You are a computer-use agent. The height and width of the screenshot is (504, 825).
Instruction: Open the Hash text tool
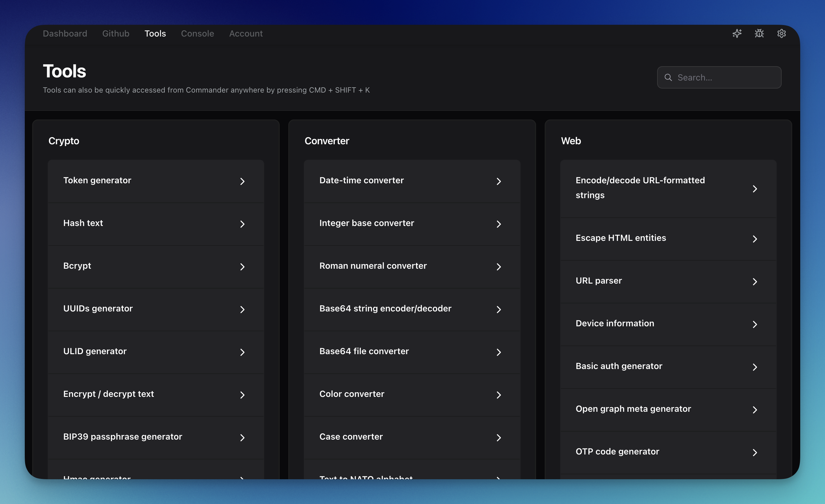[156, 224]
